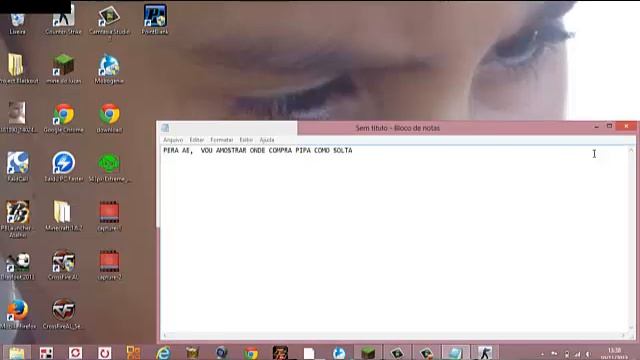640x360 pixels.
Task: Open the PBLauncher icon on taskbar
Action: click(x=280, y=353)
